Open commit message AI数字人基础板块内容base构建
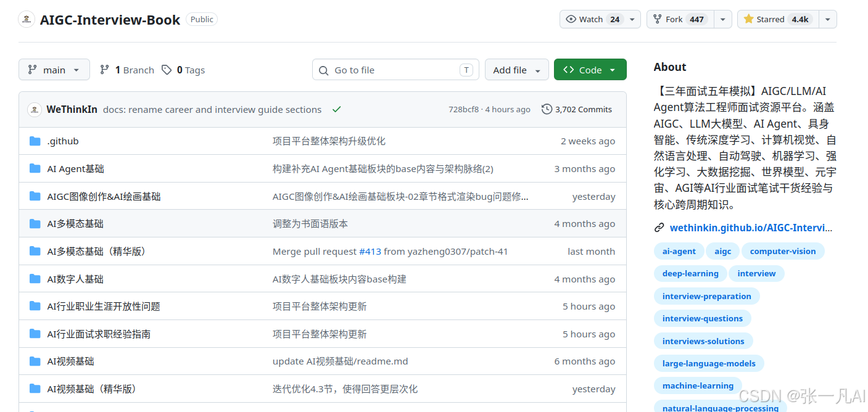This screenshot has width=868, height=412. pyautogui.click(x=339, y=279)
